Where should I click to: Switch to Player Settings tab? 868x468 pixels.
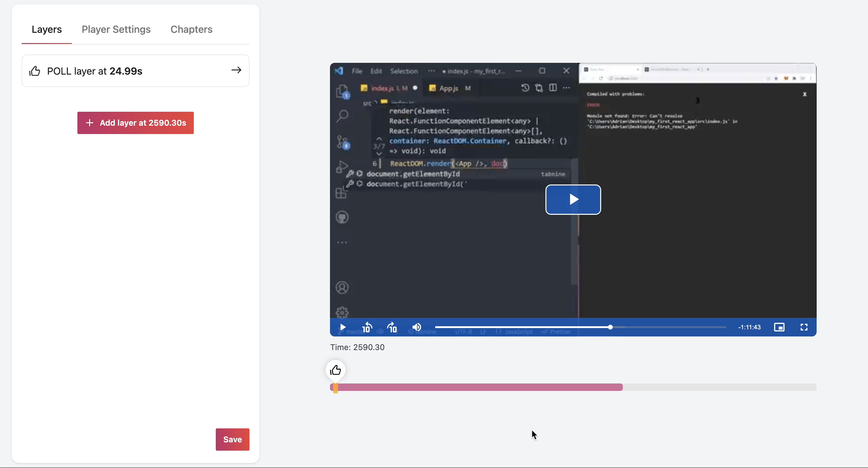coord(116,30)
